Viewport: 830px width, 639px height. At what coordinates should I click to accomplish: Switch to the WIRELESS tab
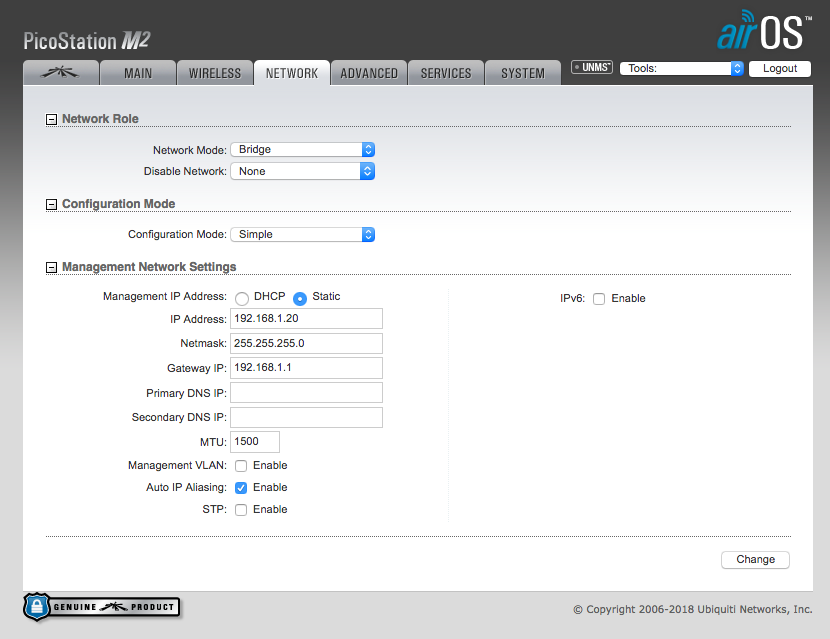[215, 73]
